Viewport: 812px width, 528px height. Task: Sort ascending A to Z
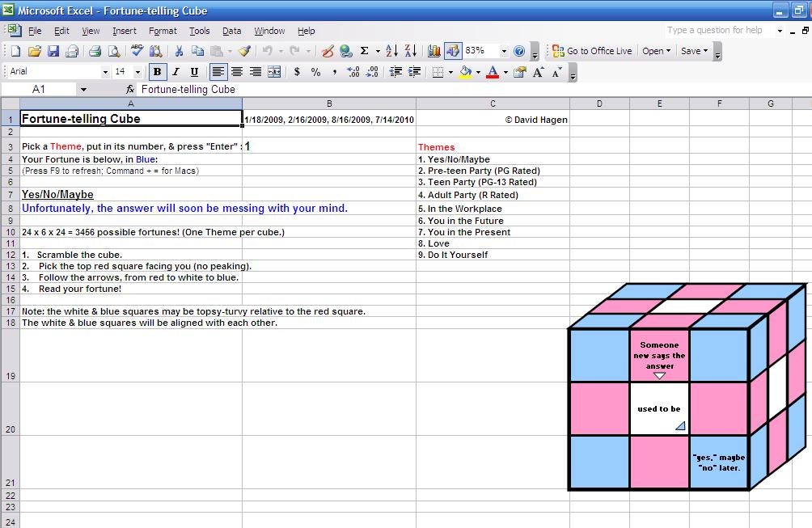point(391,51)
